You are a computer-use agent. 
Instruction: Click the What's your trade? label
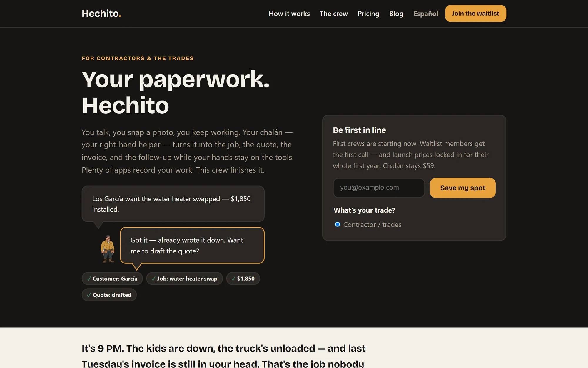364,210
